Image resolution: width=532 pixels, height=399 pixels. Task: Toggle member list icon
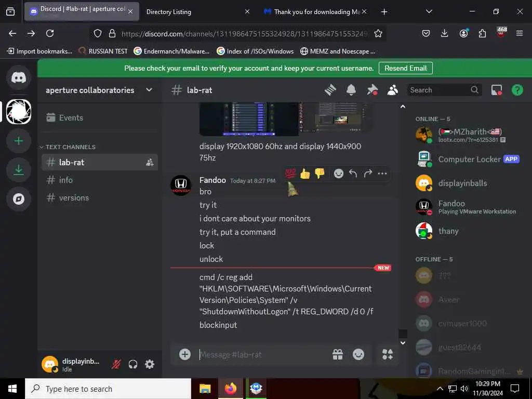(x=393, y=90)
